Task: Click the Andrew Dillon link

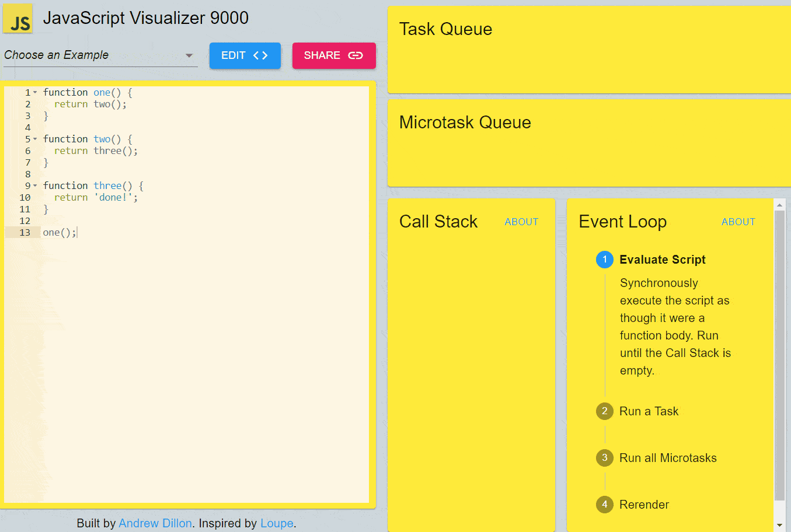Action: [x=155, y=523]
